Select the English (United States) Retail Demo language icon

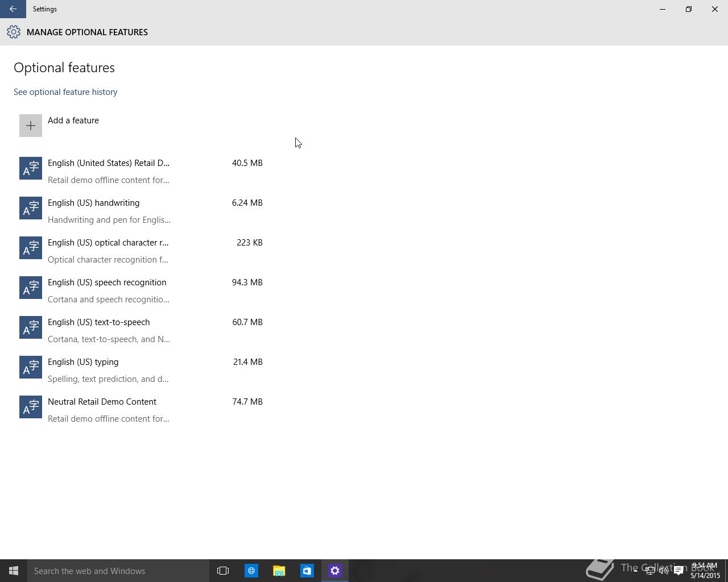31,168
